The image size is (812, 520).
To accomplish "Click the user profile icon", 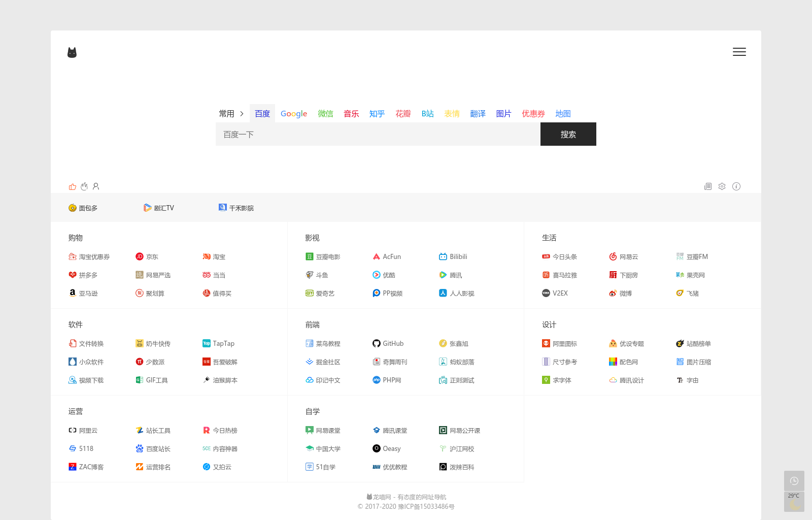I will point(96,186).
